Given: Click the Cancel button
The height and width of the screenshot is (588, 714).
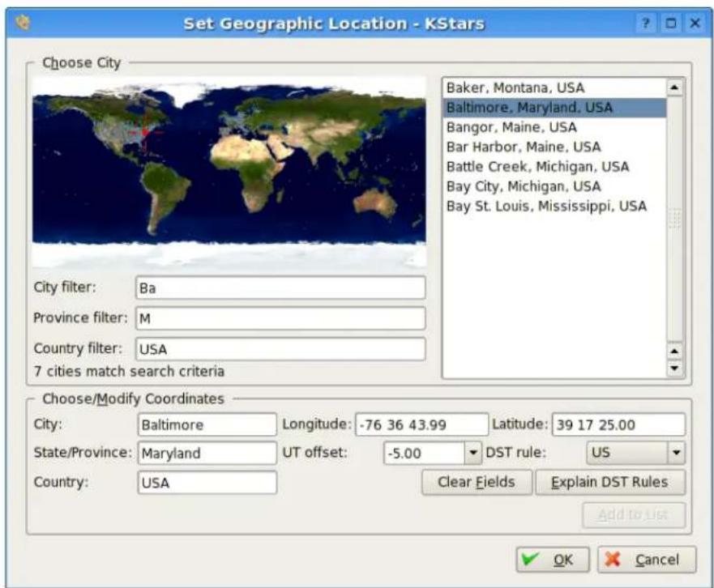Looking at the screenshot, I should click(647, 560).
